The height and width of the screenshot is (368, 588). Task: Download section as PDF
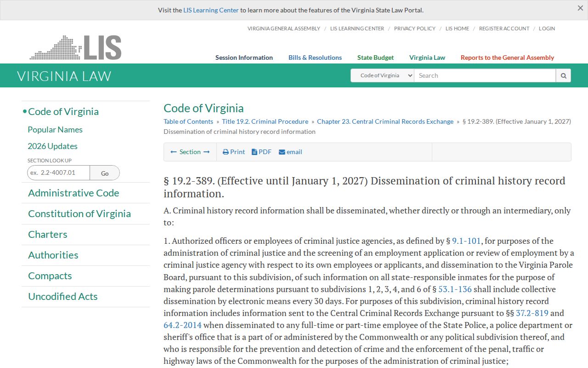click(x=261, y=152)
